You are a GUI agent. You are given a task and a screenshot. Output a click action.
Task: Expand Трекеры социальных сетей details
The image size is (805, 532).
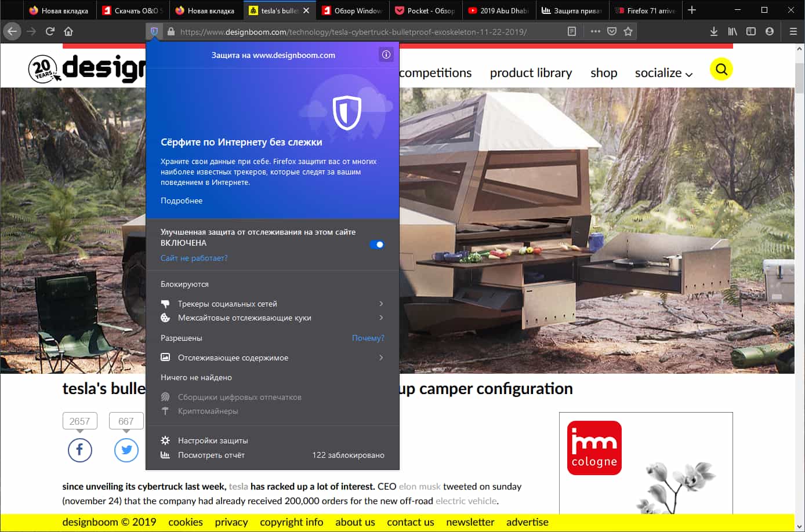272,304
